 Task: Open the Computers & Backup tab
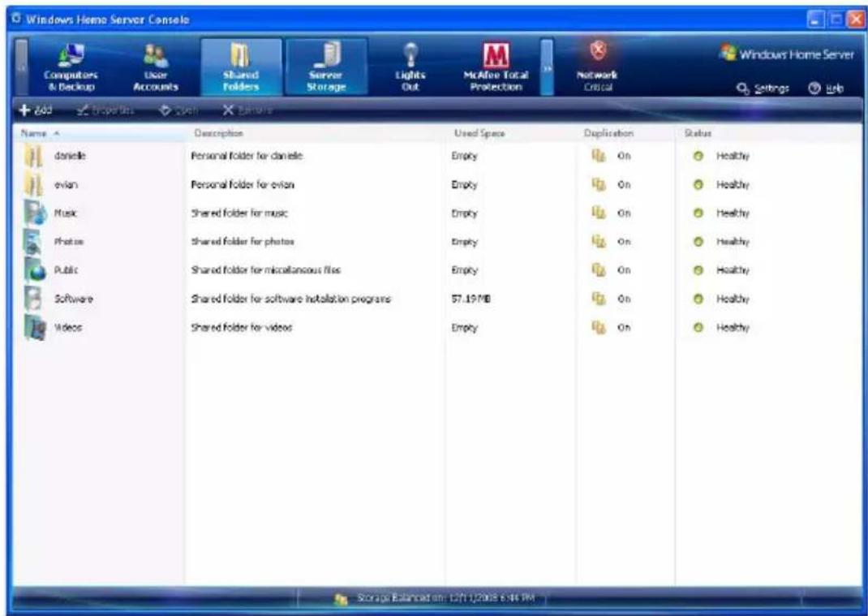pos(70,67)
